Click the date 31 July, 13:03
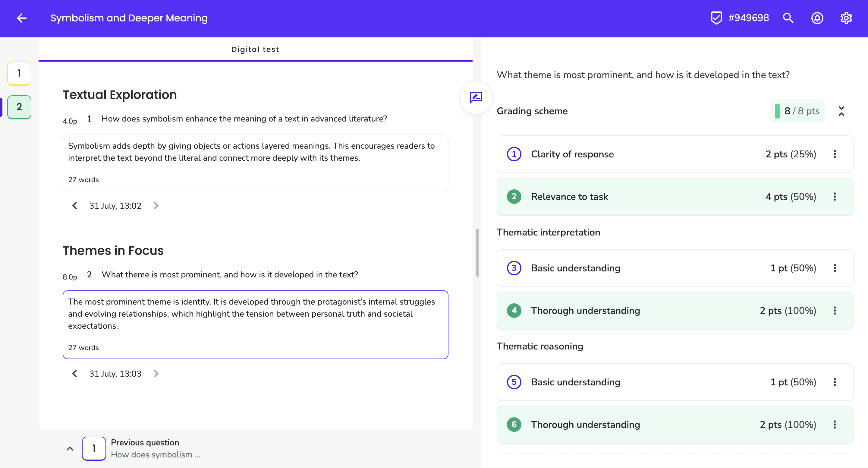The image size is (868, 468). tap(115, 374)
